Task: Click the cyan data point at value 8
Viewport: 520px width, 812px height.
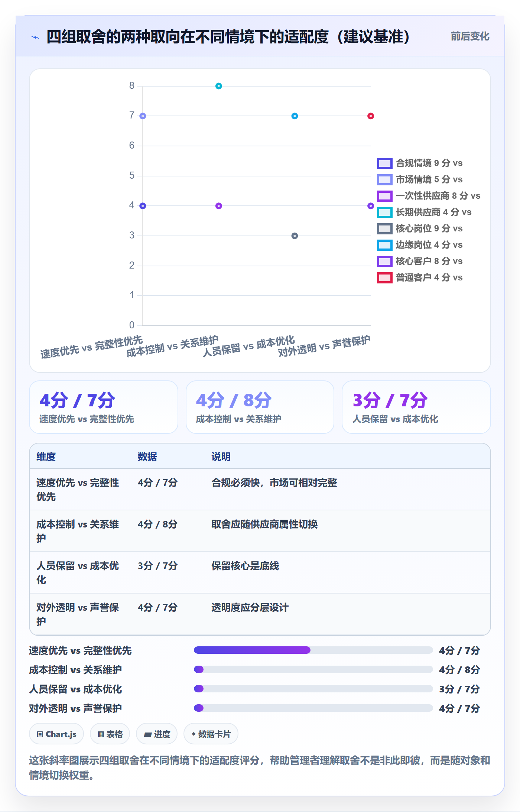Action: click(219, 86)
